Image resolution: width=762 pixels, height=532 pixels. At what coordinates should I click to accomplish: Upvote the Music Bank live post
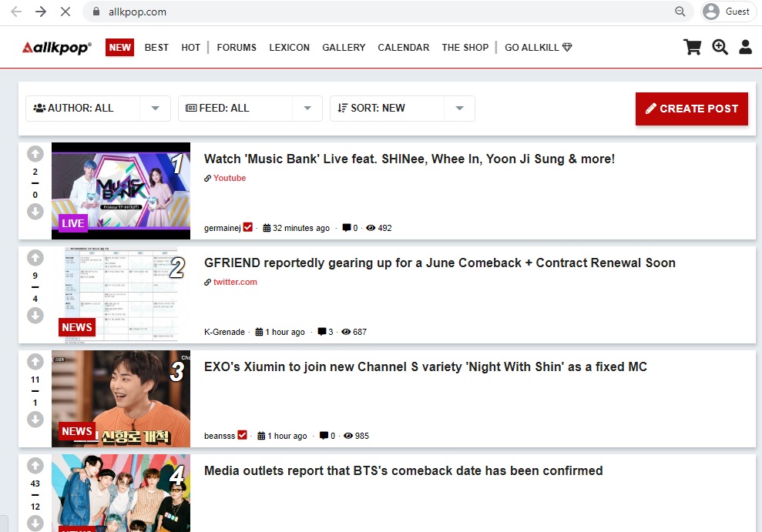point(35,152)
